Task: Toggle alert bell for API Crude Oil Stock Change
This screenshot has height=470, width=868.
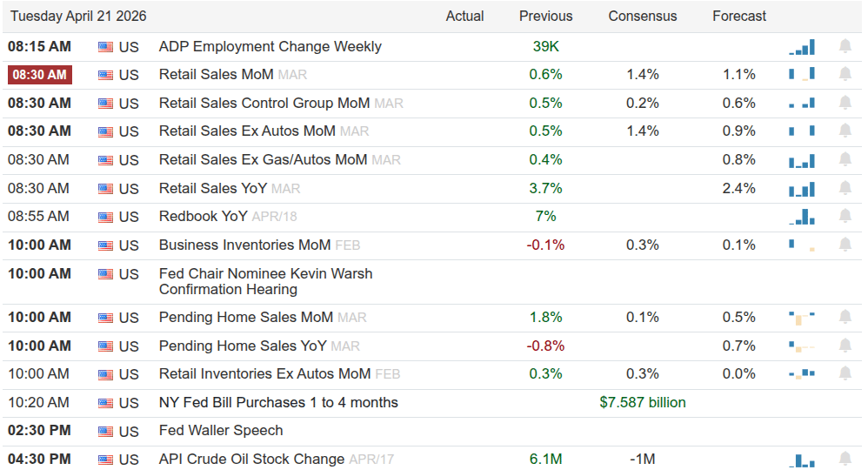Action: pos(845,459)
